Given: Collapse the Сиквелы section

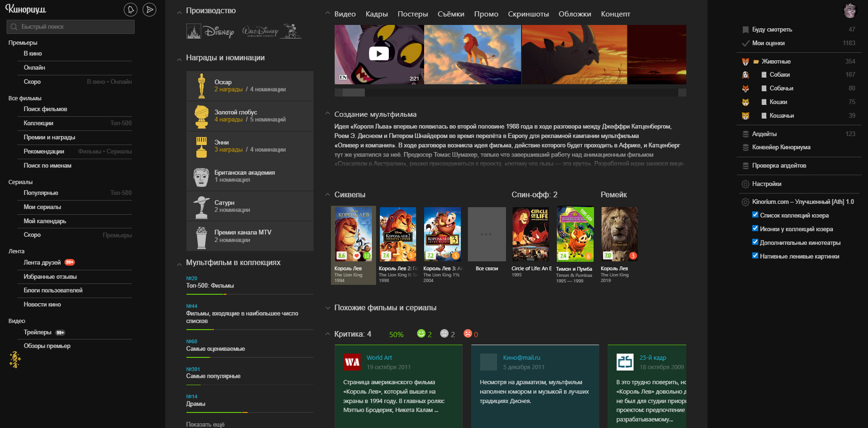Looking at the screenshot, I should click(328, 194).
